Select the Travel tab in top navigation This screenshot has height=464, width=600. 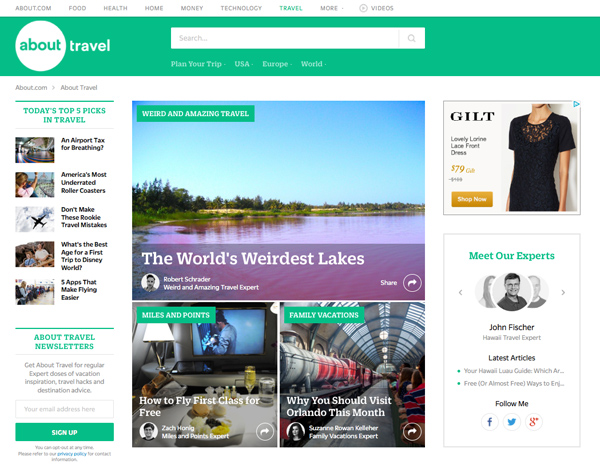click(x=291, y=8)
